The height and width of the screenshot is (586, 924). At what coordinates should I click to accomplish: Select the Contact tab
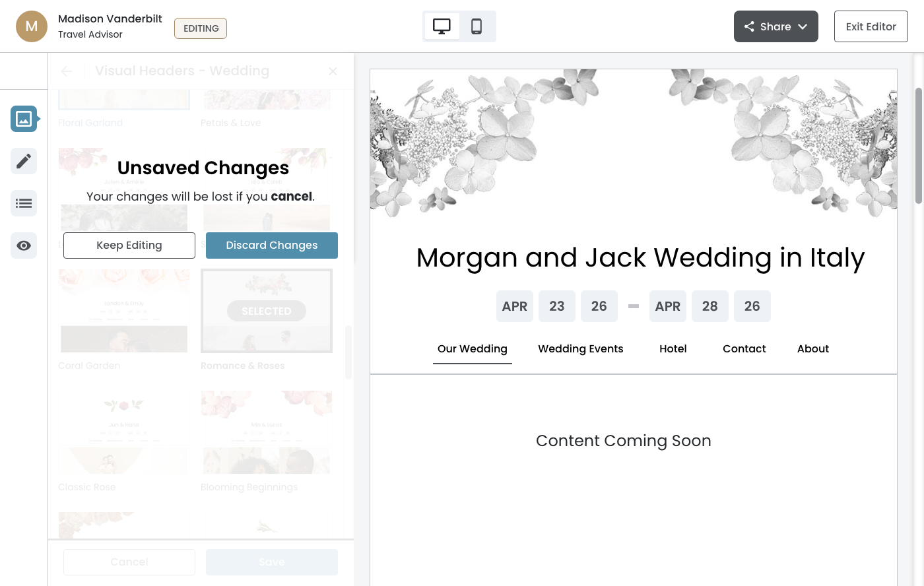(x=744, y=349)
